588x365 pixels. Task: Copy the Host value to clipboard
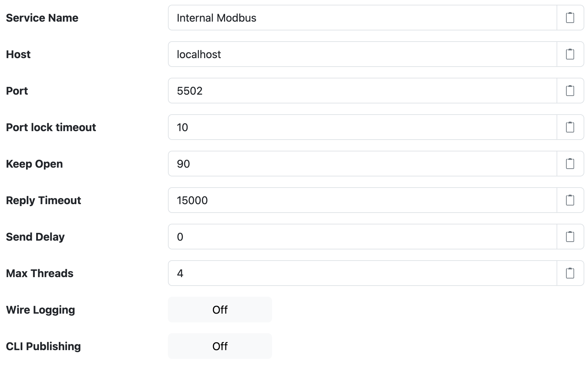pos(570,54)
